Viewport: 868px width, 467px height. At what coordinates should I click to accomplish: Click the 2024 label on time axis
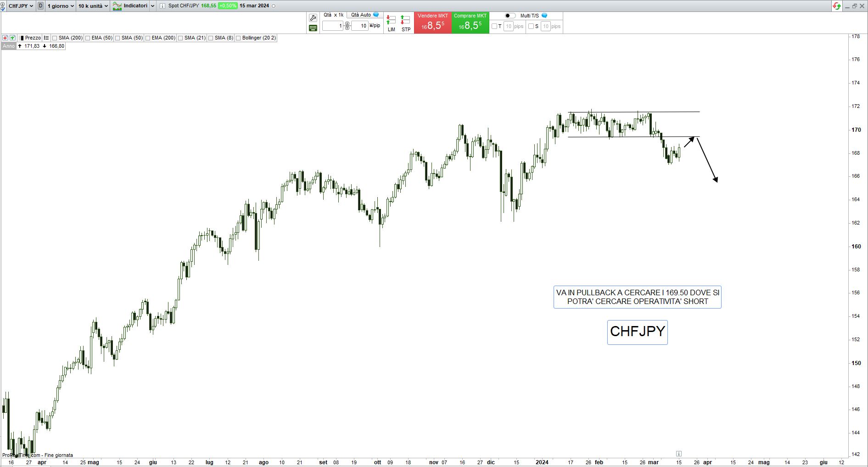(x=542, y=462)
